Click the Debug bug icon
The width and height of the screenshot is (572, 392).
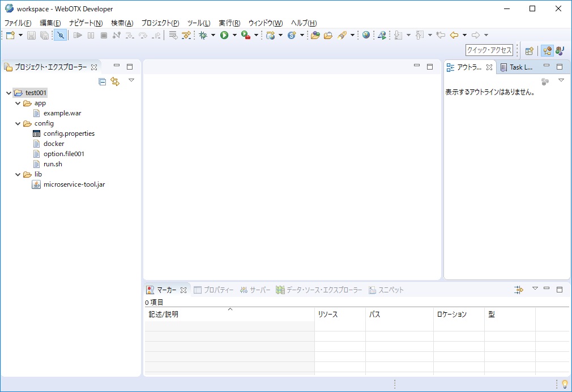203,35
